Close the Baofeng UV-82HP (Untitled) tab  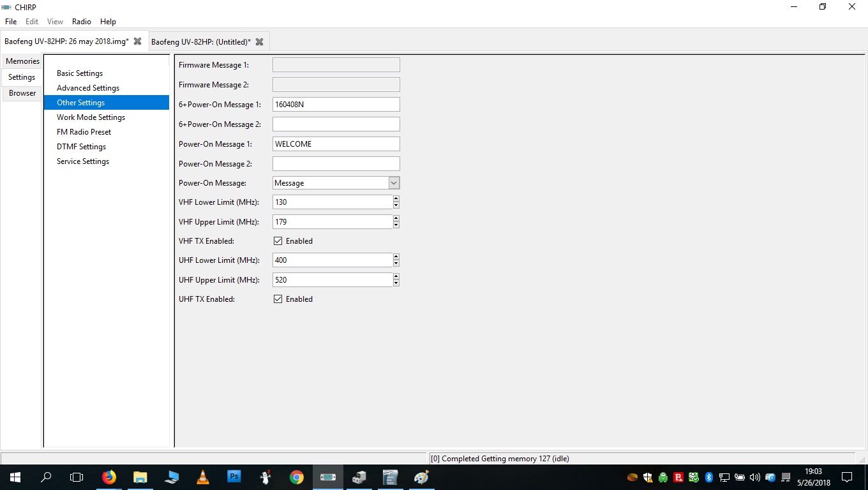[259, 42]
